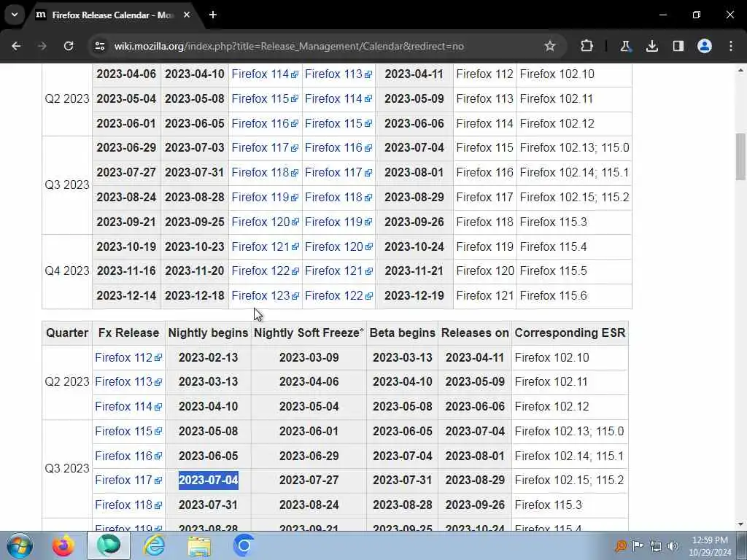Image resolution: width=747 pixels, height=560 pixels.
Task: Click the scrollbar down arrow
Action: (740, 525)
